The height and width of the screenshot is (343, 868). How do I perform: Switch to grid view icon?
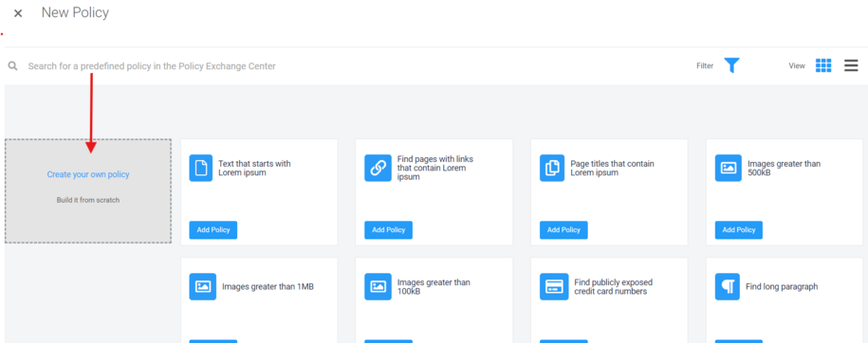pyautogui.click(x=823, y=65)
